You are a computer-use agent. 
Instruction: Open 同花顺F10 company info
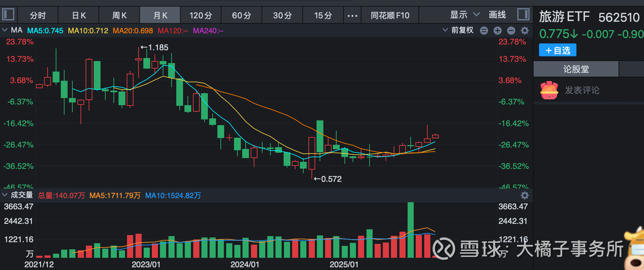coord(390,16)
